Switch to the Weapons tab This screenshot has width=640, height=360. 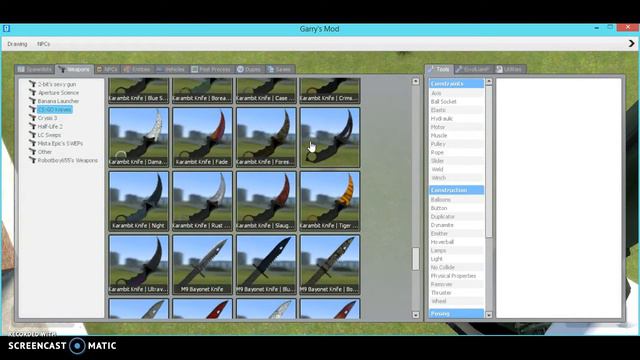pyautogui.click(x=74, y=69)
